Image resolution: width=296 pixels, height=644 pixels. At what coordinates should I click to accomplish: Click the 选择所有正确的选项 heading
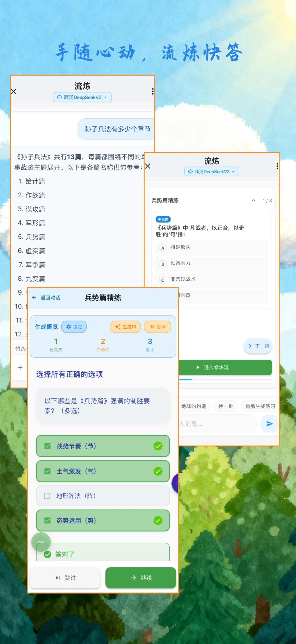point(70,374)
